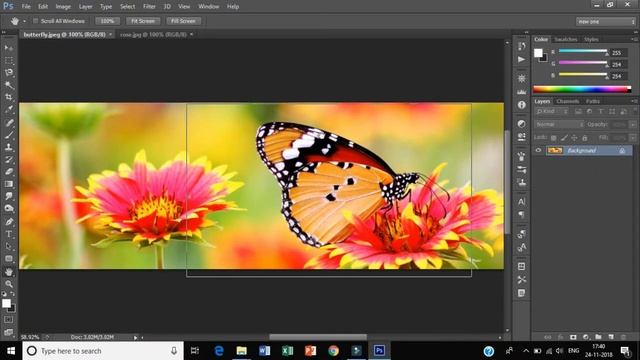Open the Color panel flyout menu
The image size is (640, 360).
point(634,39)
